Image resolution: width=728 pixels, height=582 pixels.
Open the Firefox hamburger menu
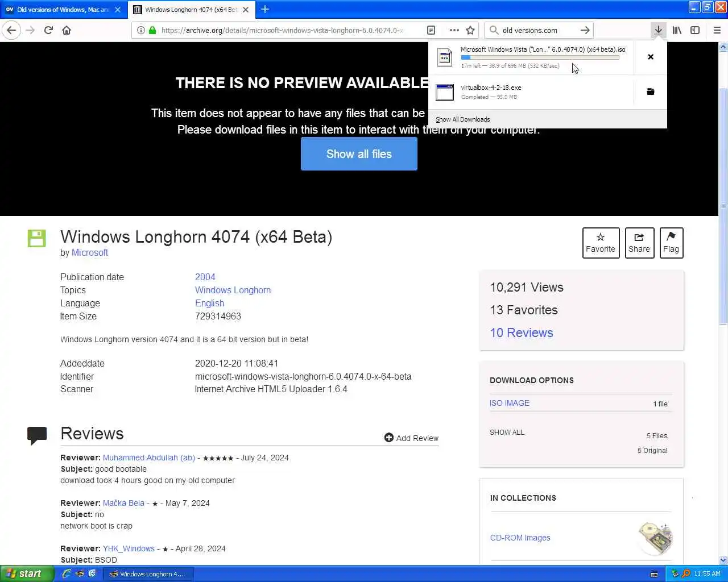point(717,30)
